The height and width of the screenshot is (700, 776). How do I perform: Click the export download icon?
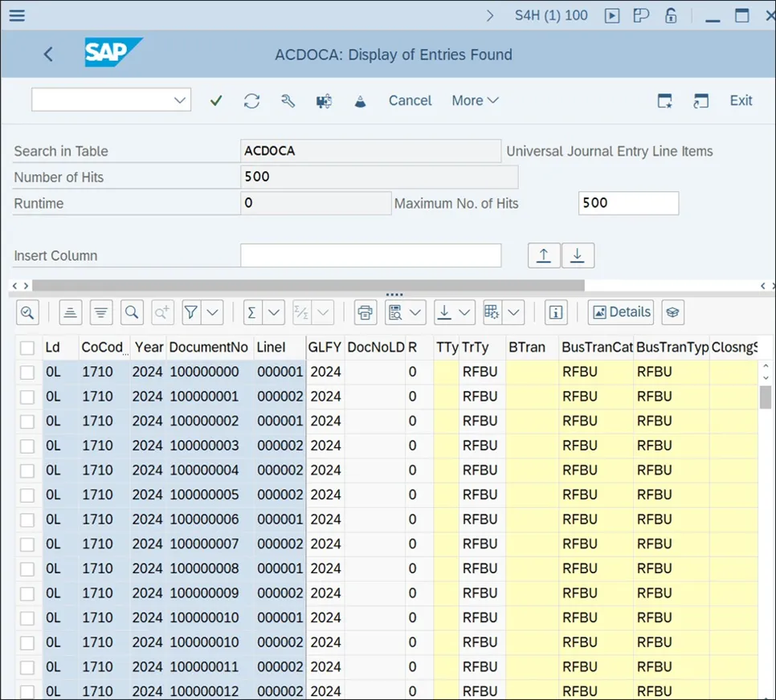click(x=444, y=312)
